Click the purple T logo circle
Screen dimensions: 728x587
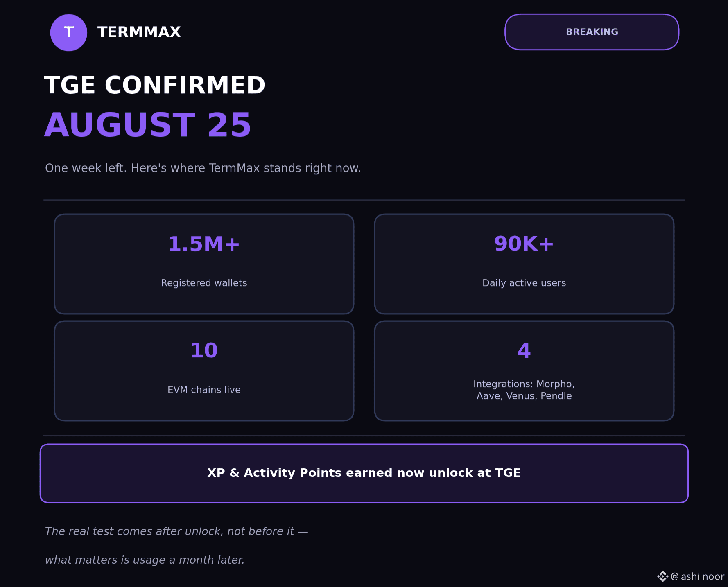coord(69,32)
